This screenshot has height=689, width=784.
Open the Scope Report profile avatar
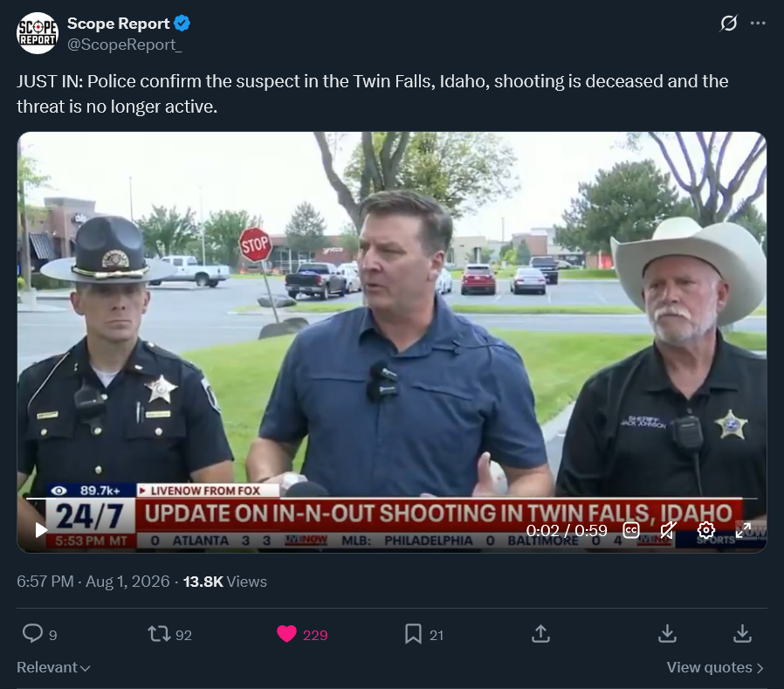[x=38, y=33]
